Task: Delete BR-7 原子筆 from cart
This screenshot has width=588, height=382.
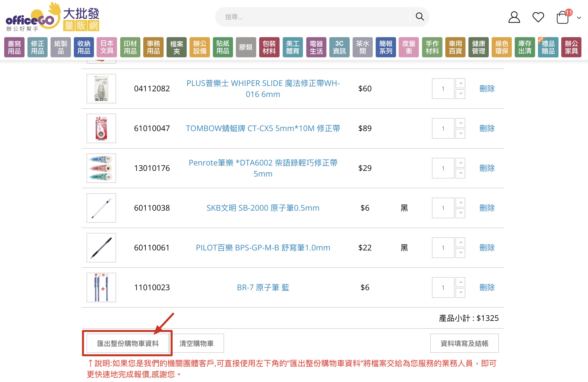Action: (487, 288)
